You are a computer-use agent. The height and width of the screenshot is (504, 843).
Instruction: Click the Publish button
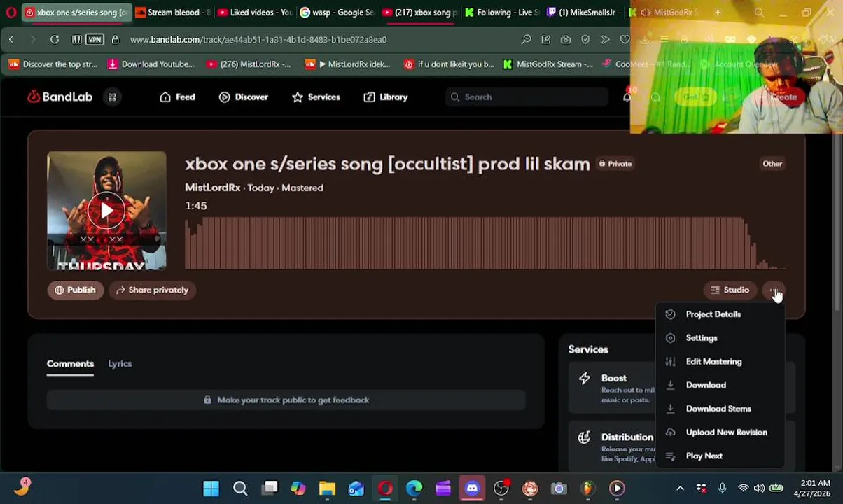click(75, 290)
